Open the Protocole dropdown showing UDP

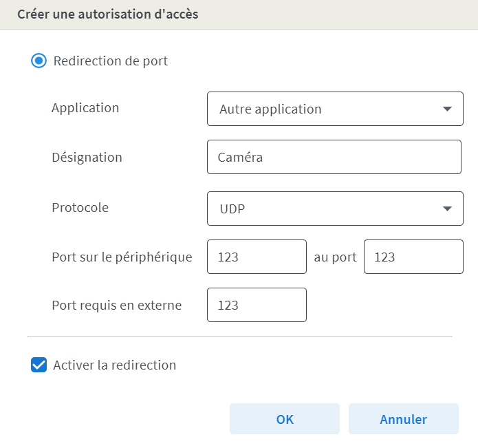(x=335, y=209)
